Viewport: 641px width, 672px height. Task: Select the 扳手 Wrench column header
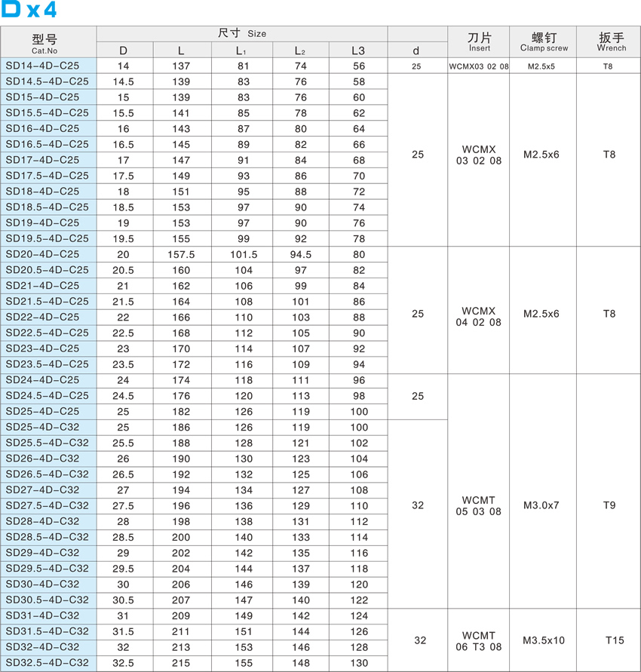point(611,42)
